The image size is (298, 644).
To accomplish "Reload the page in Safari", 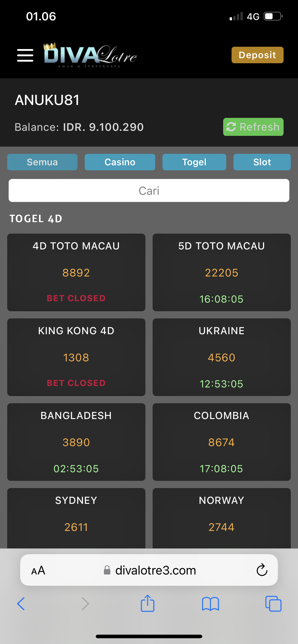I will 262,570.
